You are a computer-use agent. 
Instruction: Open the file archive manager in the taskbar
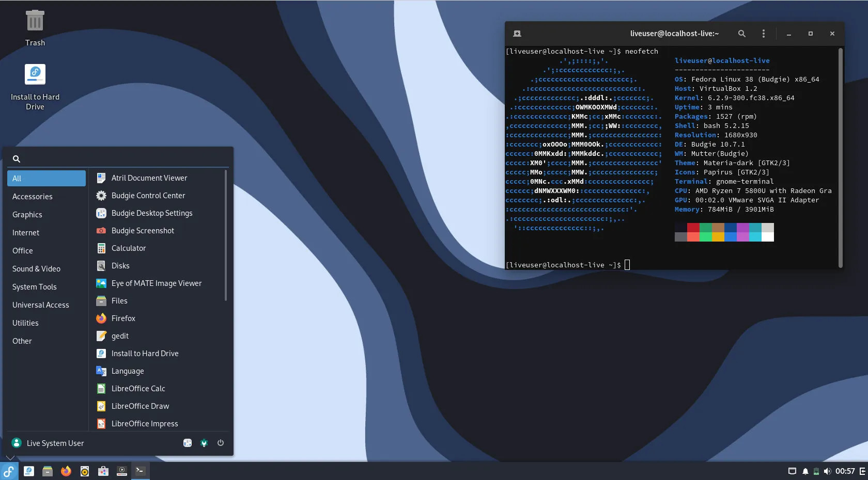point(48,471)
